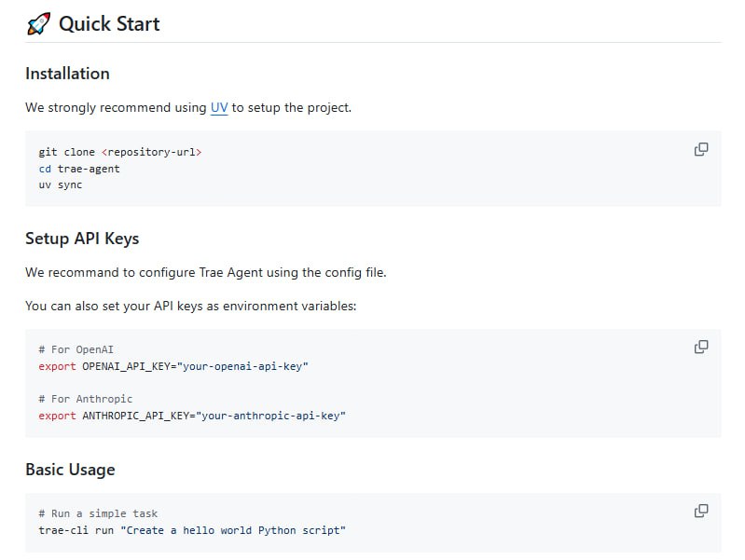Click the trae-cli run hello world command

[x=192, y=530]
